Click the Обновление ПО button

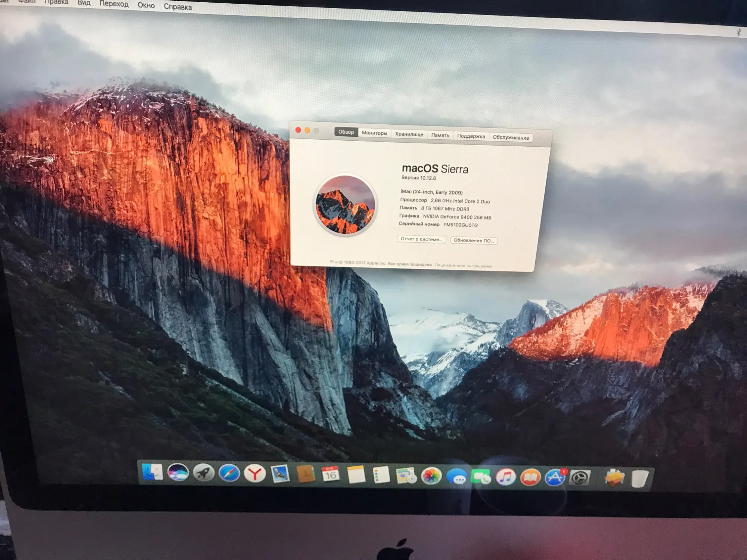pyautogui.click(x=474, y=240)
